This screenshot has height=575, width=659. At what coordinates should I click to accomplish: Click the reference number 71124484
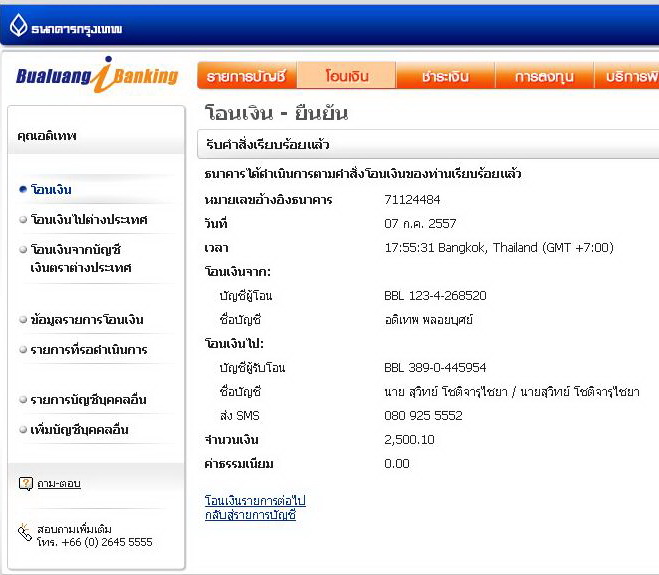point(412,199)
